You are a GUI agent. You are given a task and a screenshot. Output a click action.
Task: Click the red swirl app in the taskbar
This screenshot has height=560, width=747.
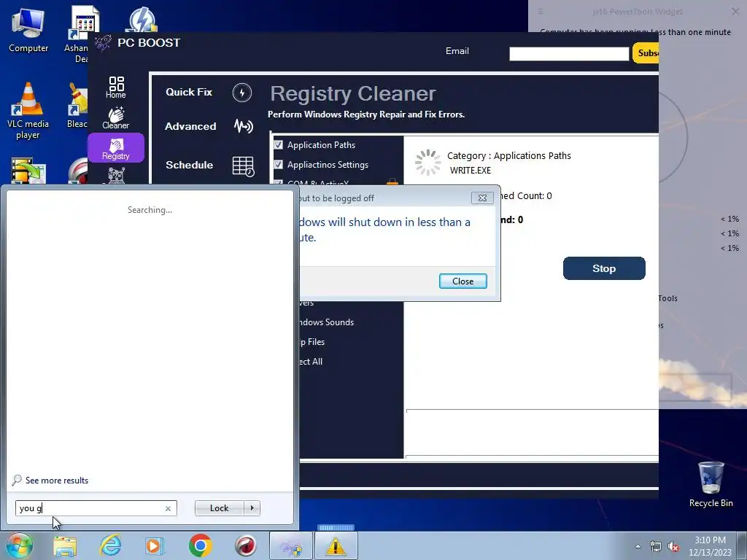click(x=245, y=545)
